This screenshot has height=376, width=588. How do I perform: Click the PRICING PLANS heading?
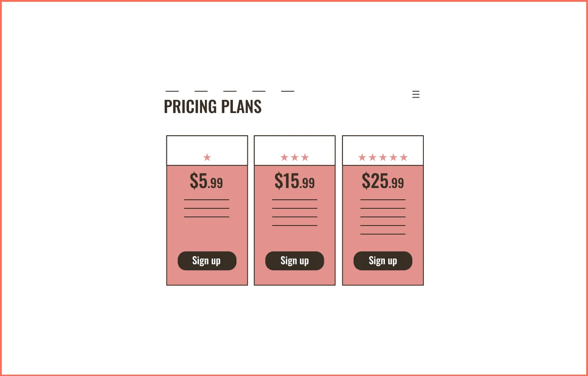click(213, 107)
